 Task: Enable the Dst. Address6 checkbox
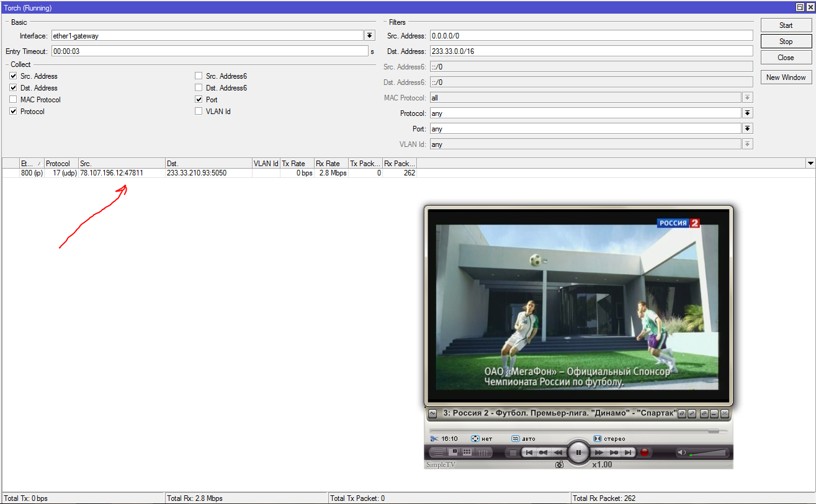point(199,87)
